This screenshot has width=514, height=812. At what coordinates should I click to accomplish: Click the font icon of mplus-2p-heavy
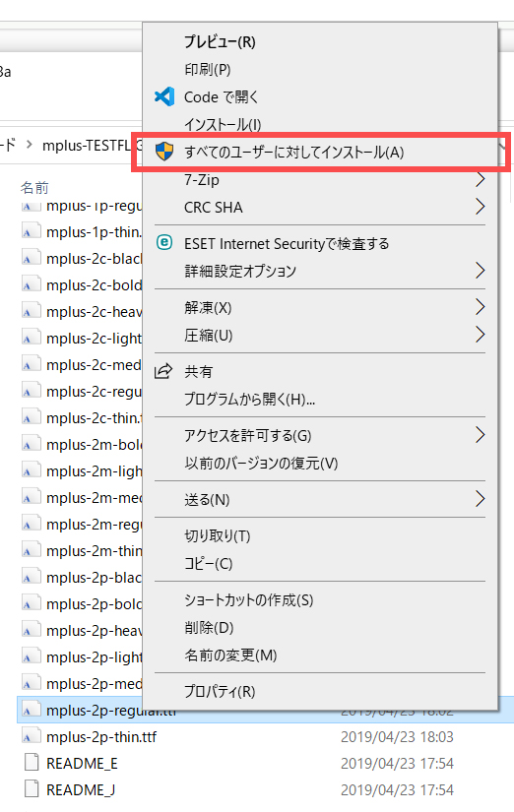[32, 631]
